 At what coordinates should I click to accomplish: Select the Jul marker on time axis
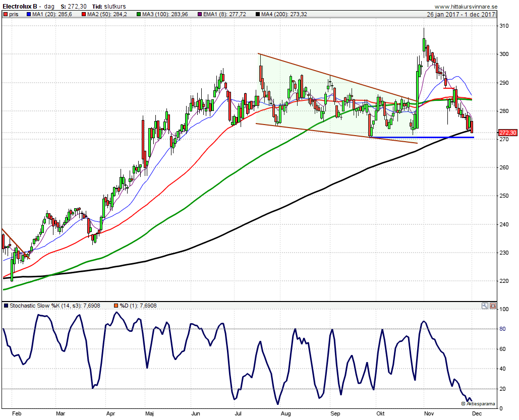[x=238, y=414]
